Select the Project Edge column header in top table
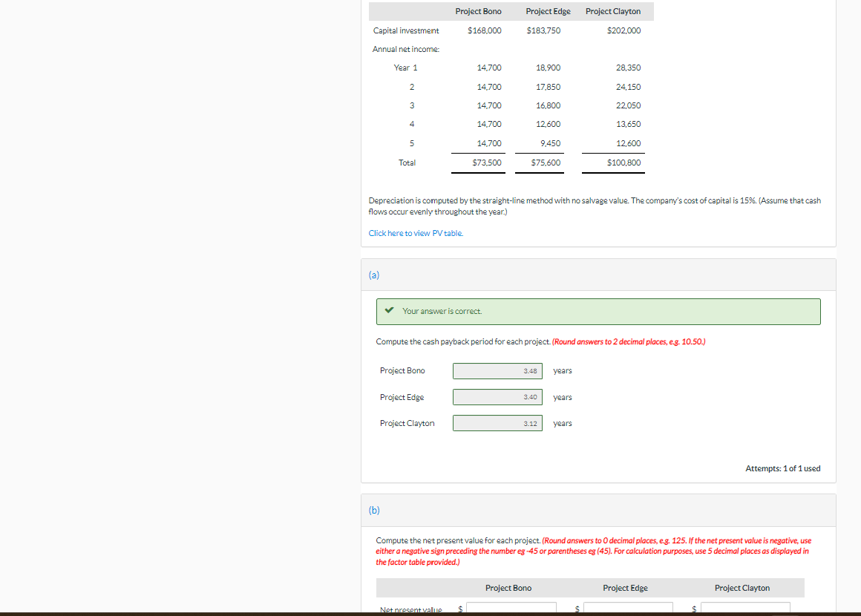861x616 pixels. [x=548, y=11]
